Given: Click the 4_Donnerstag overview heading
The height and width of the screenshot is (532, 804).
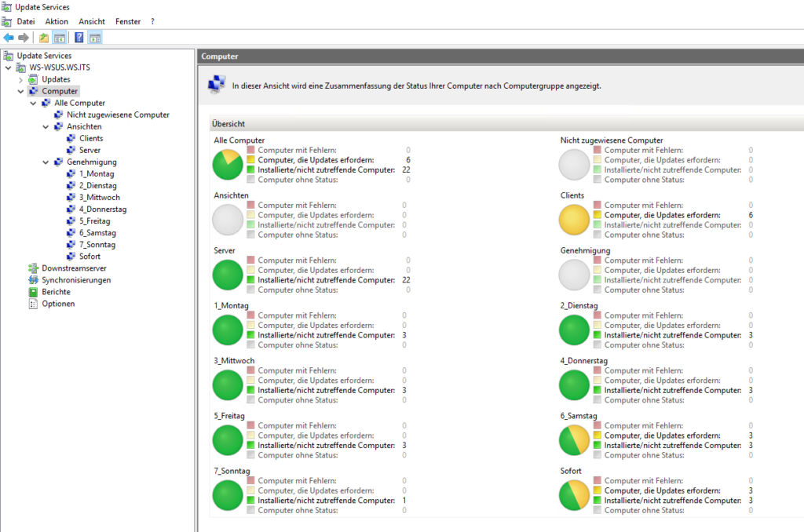Looking at the screenshot, I should coord(583,361).
